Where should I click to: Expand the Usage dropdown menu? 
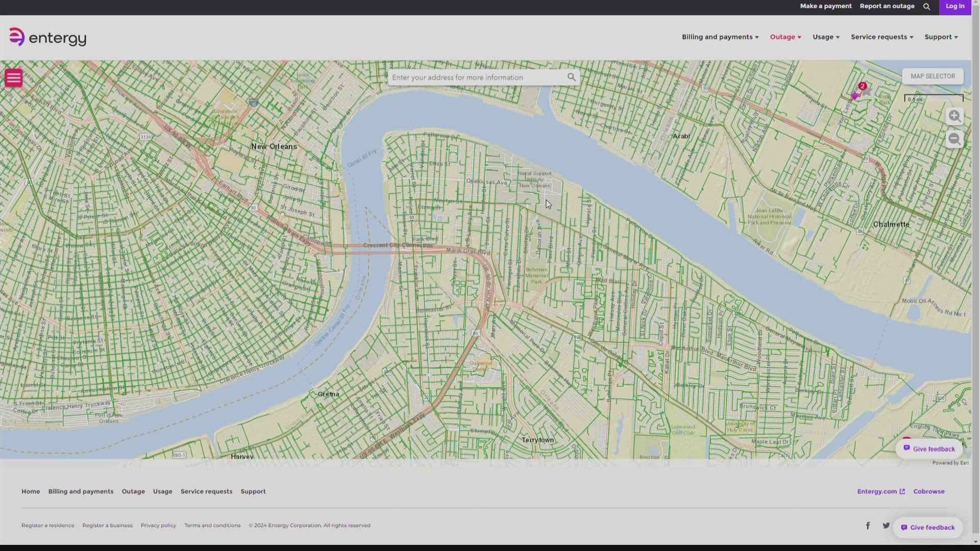(x=826, y=37)
